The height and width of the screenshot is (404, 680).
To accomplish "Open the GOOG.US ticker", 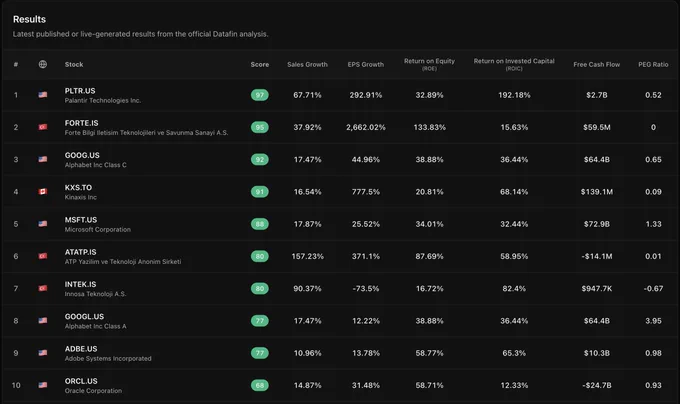I will coord(82,155).
